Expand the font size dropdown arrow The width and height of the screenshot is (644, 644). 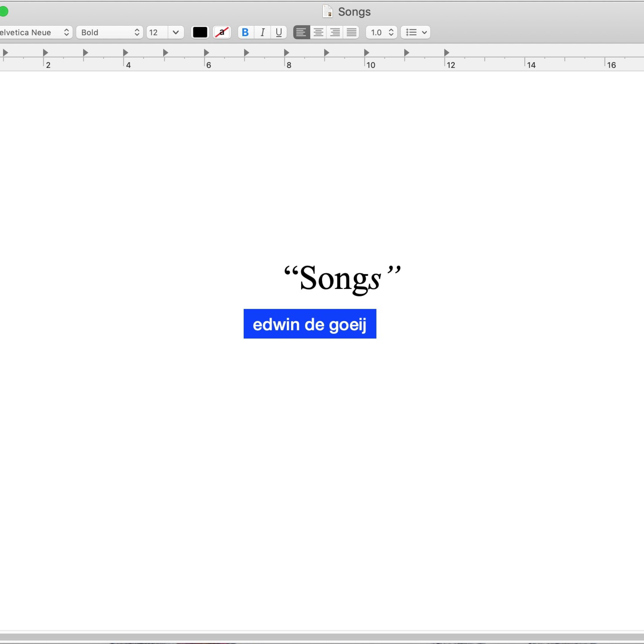pos(176,32)
